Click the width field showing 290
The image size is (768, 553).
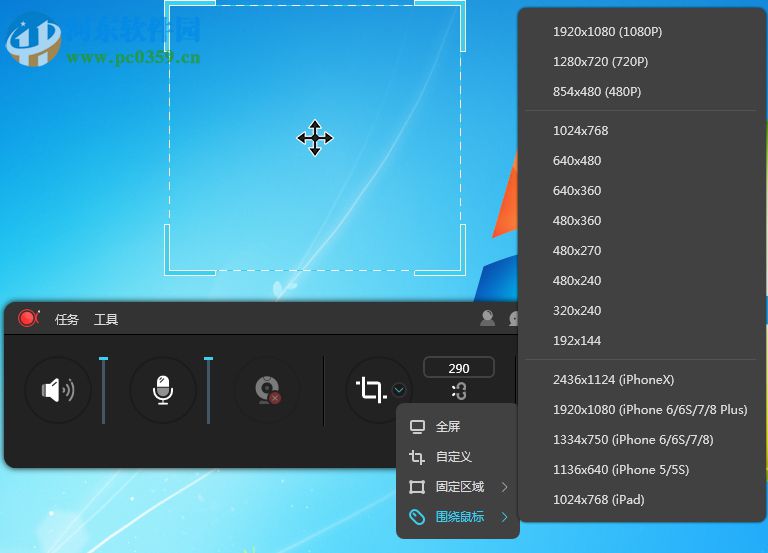pos(459,368)
